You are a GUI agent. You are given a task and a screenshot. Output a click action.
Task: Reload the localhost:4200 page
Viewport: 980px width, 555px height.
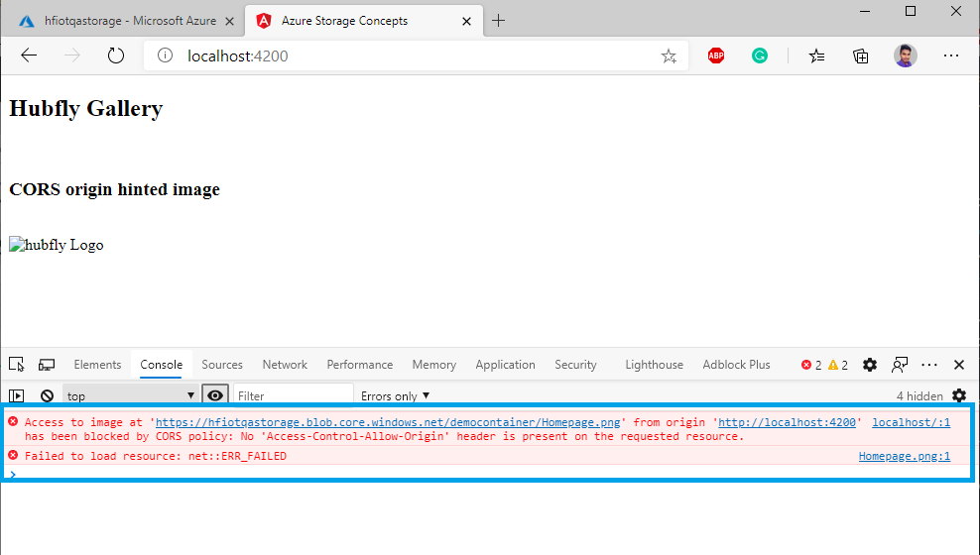coord(116,55)
